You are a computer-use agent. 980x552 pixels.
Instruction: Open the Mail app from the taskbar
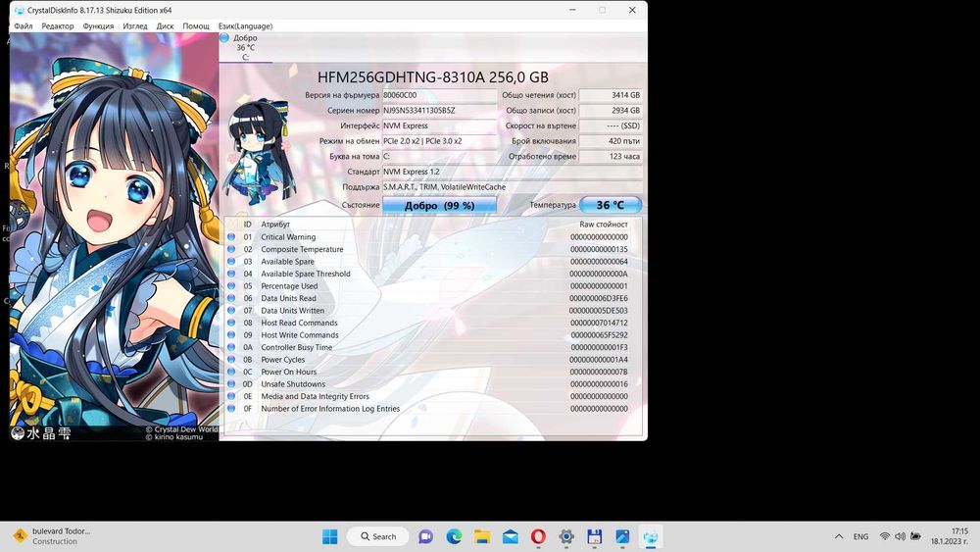tap(510, 536)
